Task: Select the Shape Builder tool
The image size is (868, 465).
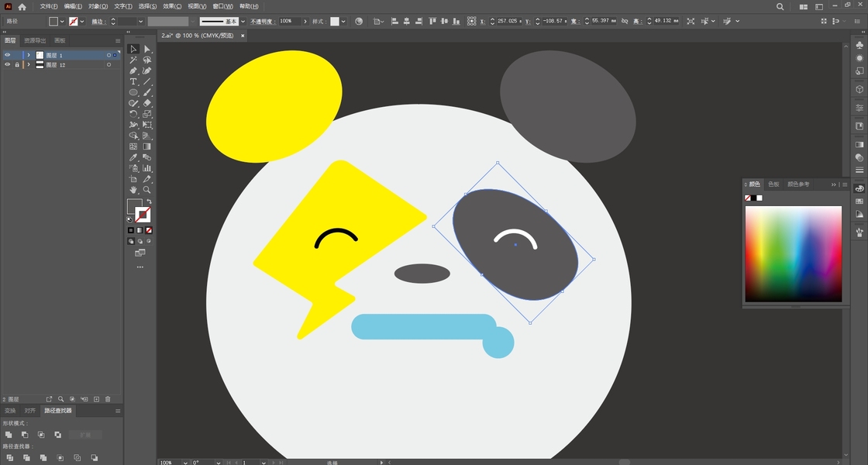Action: (x=133, y=136)
